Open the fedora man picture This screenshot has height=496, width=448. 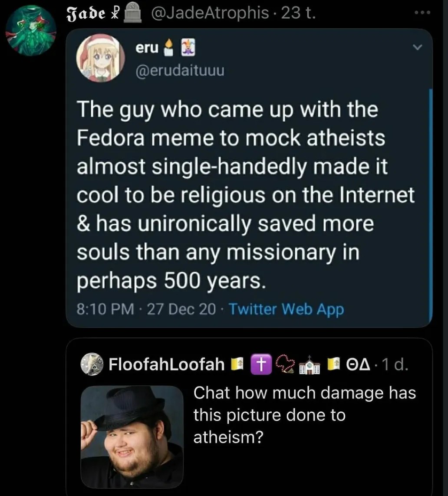[x=132, y=437]
